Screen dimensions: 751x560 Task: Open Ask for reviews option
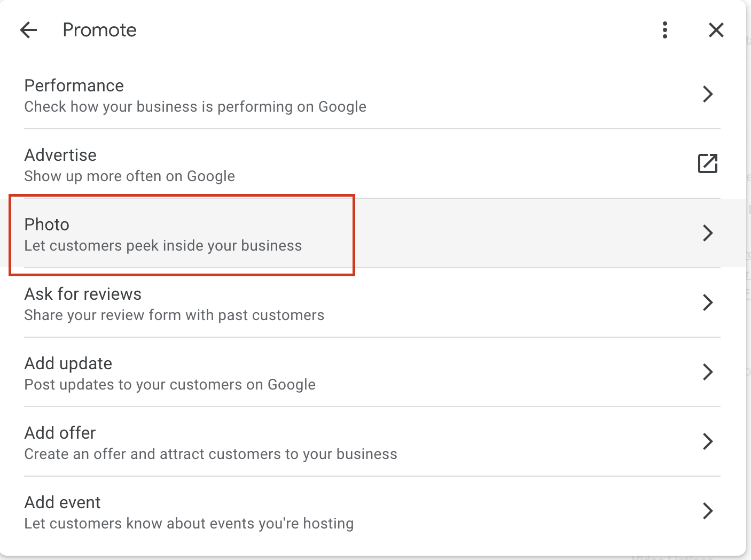coord(372,303)
